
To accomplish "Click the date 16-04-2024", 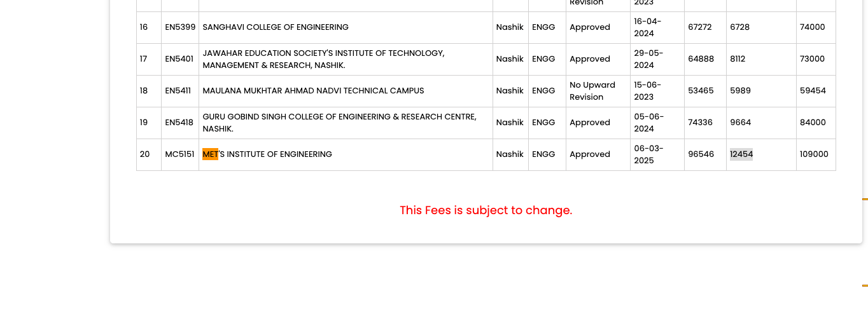I will click(648, 27).
